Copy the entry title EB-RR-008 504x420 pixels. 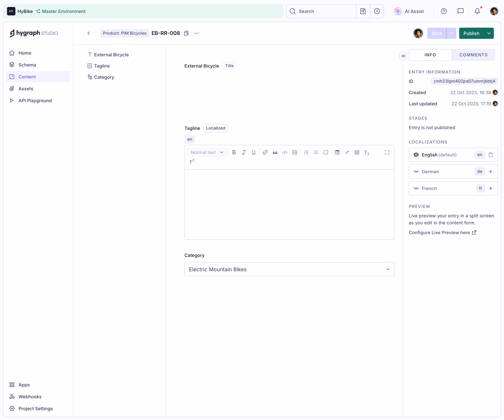186,33
